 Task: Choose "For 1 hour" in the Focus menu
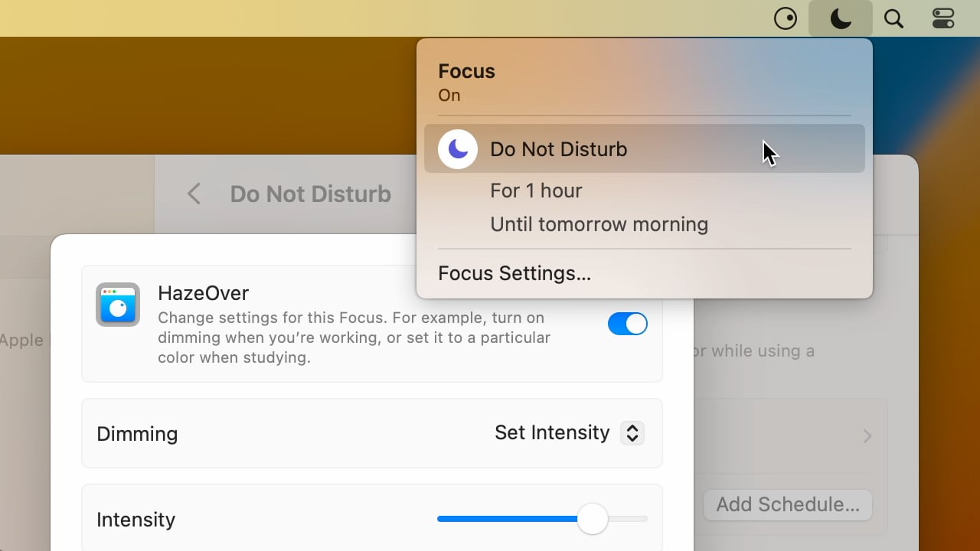[x=536, y=191]
